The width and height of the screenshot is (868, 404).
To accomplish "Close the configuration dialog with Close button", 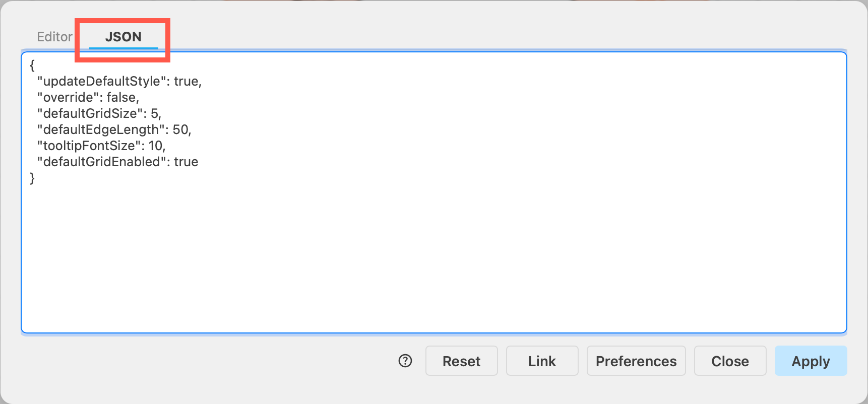I will click(730, 361).
